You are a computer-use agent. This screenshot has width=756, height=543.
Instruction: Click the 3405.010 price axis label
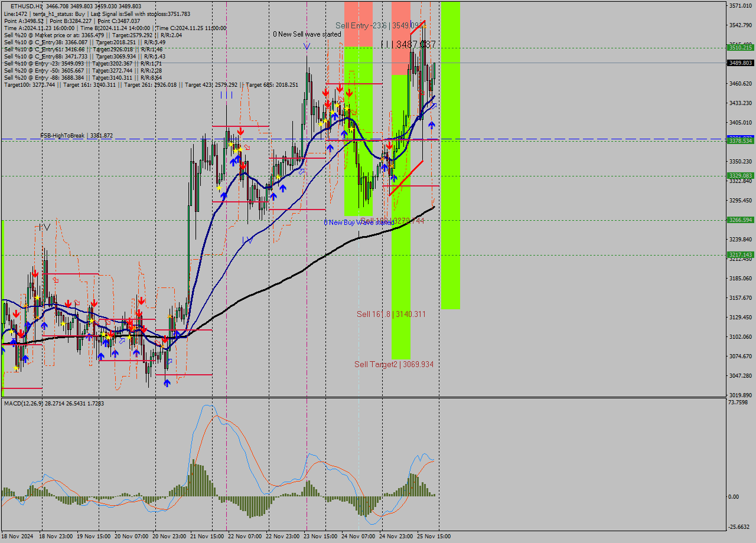tap(741, 122)
